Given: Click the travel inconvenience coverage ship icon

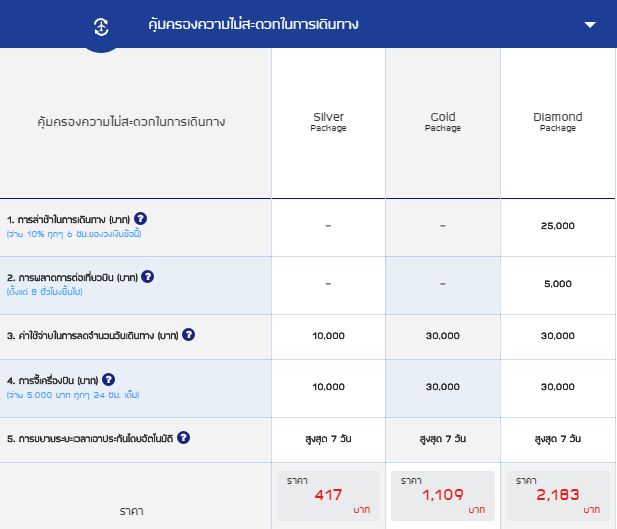Looking at the screenshot, I should (100, 26).
